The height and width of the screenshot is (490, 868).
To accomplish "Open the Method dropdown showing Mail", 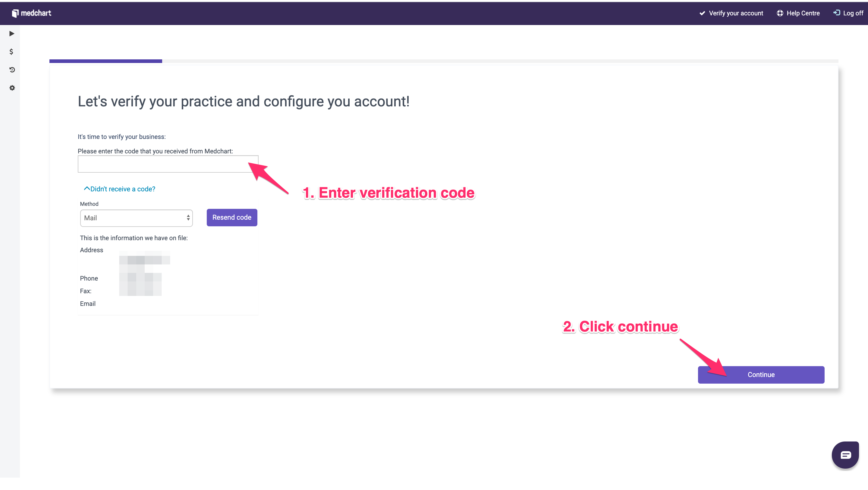I will tap(136, 218).
